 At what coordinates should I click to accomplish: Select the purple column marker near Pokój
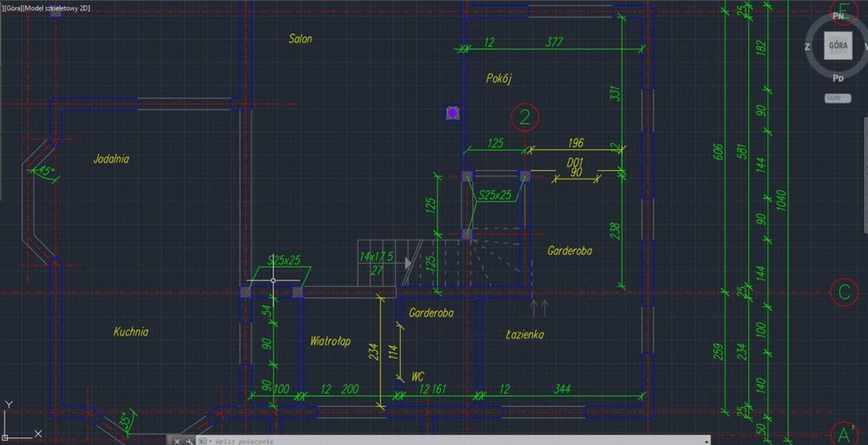[x=452, y=112]
